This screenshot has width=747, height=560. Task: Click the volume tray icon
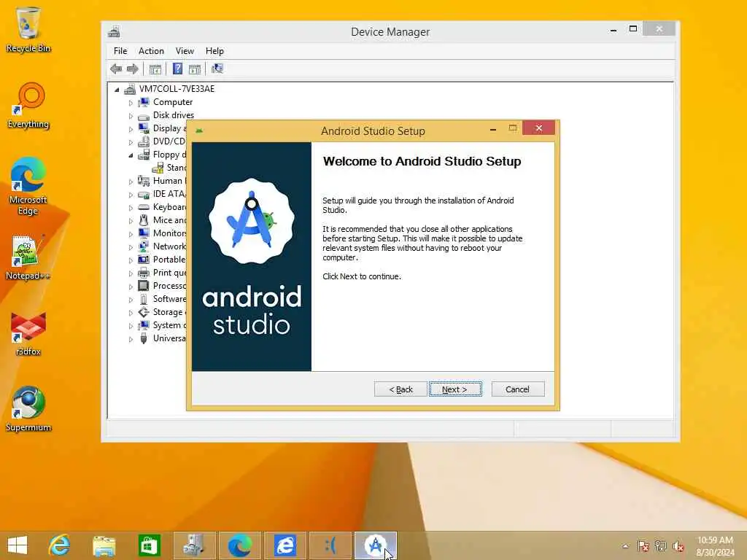(678, 546)
